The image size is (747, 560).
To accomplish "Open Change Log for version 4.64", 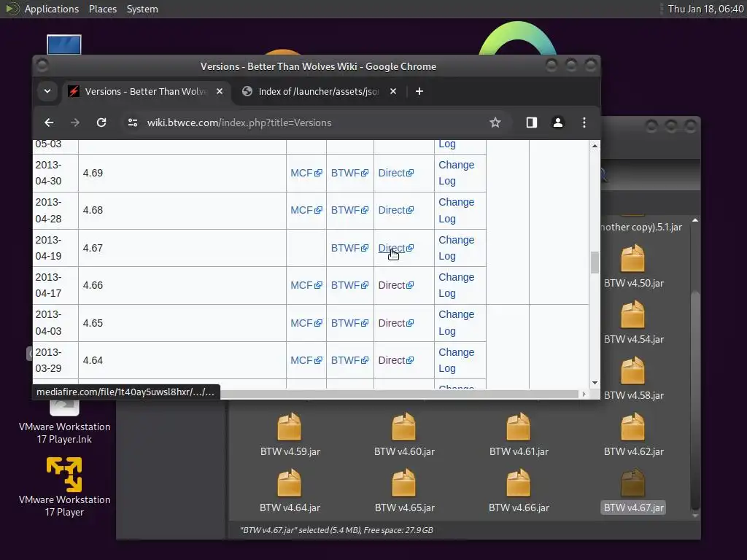I will tap(456, 360).
